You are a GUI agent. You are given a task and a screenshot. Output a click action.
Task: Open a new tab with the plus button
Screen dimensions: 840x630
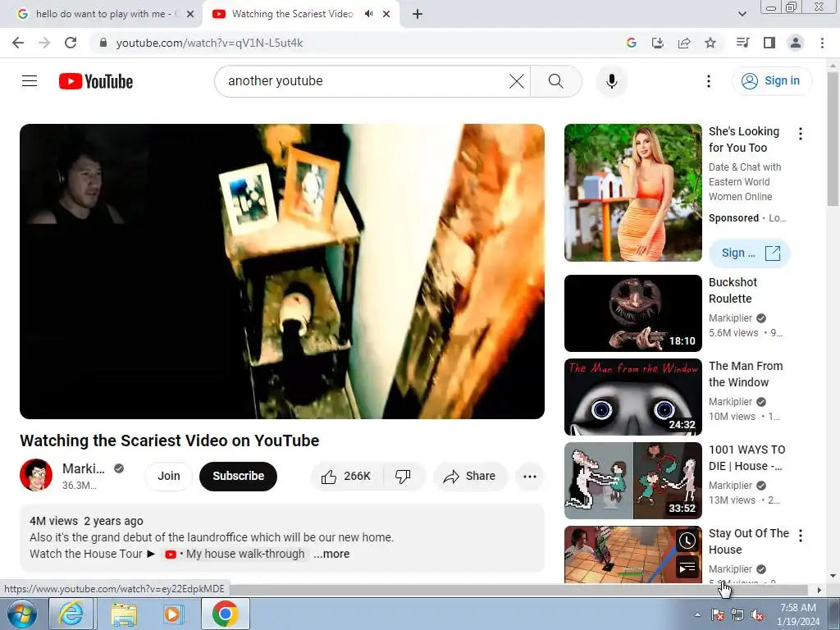418,14
